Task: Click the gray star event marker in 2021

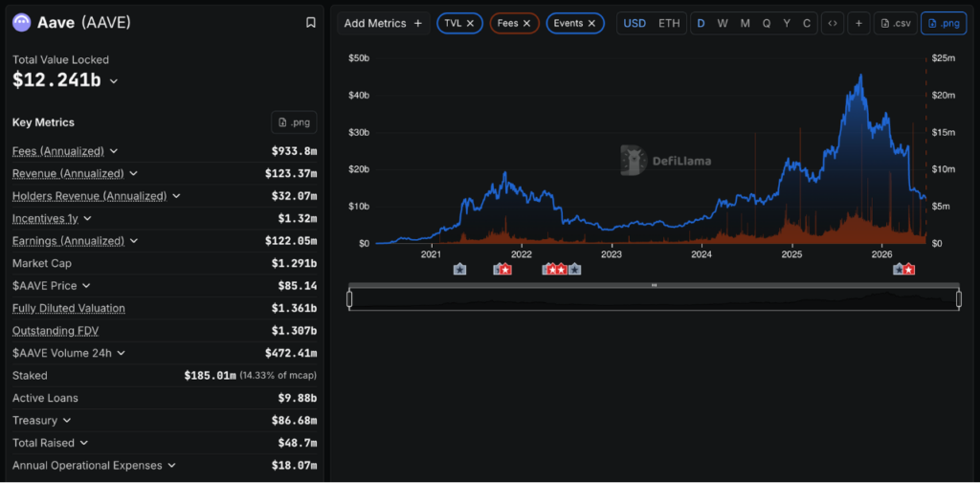Action: pos(459,270)
